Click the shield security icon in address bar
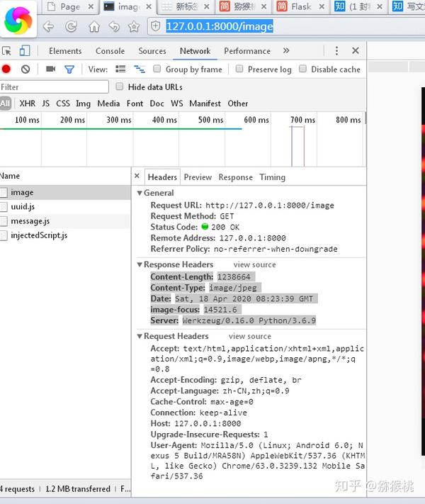The width and height of the screenshot is (425, 504). pyautogui.click(x=156, y=26)
